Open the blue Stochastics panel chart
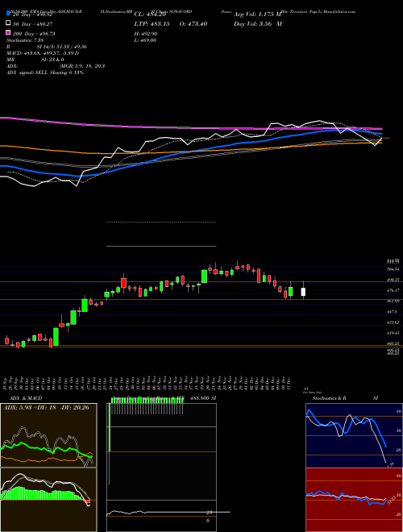The image size is (403, 532). [354, 435]
